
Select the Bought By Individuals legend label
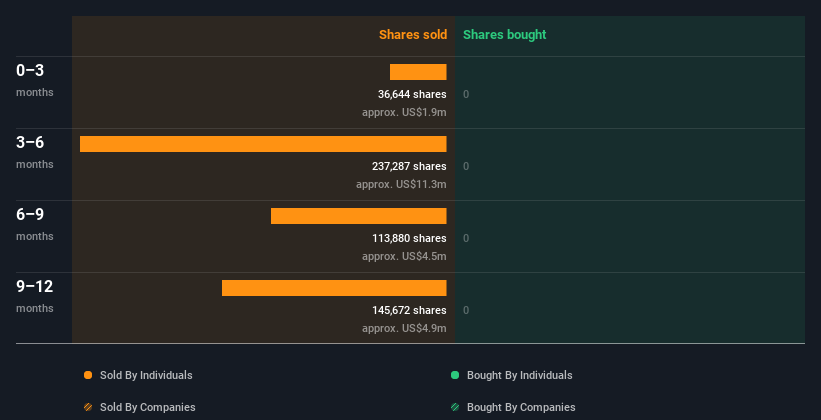click(x=519, y=375)
